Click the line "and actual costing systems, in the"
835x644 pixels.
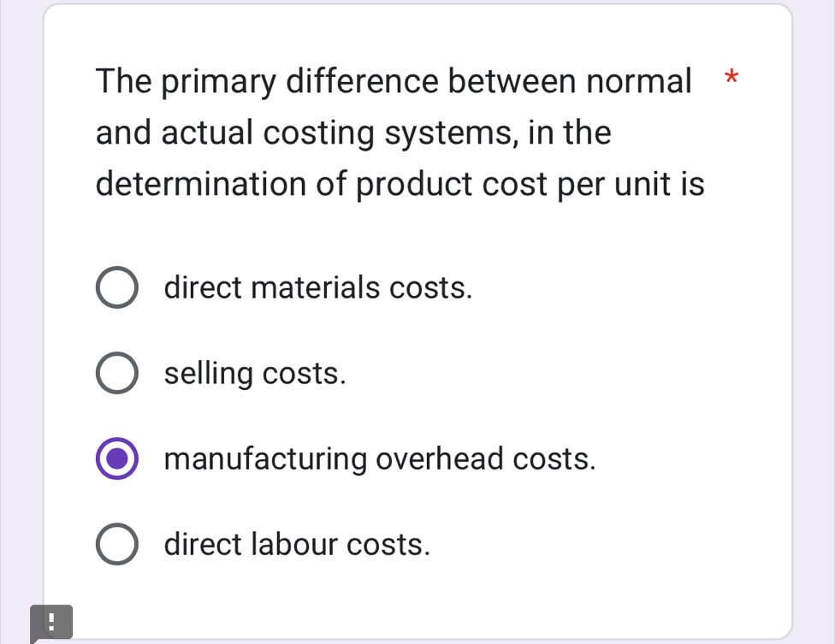point(353,133)
